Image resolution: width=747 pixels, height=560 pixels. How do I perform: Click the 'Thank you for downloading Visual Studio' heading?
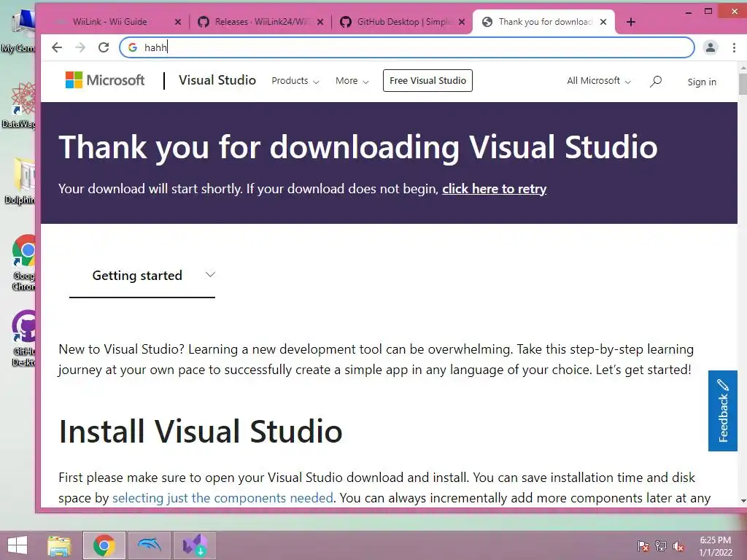(357, 147)
